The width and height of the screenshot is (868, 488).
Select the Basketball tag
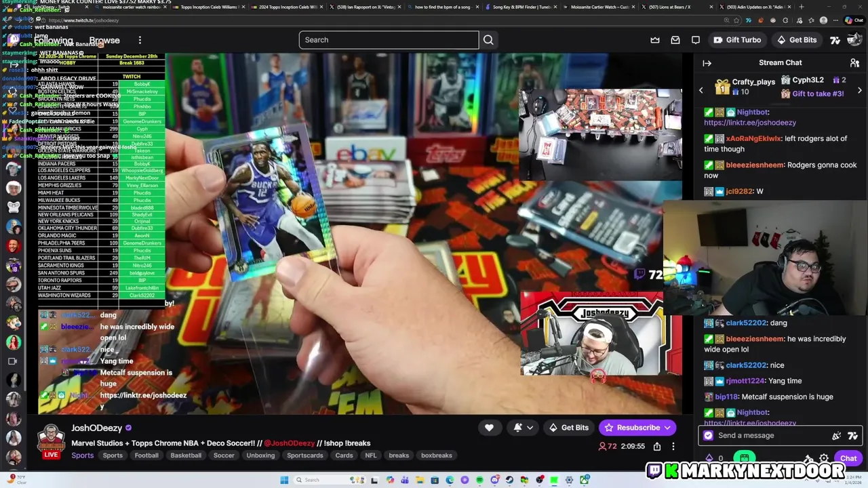pos(186,455)
